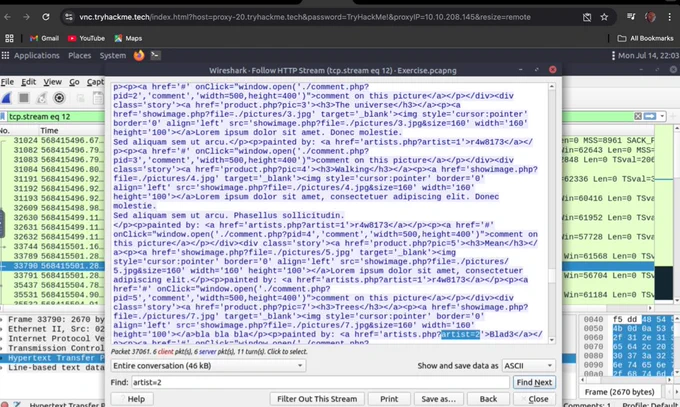
Task: Click the expert info red circle in status bar
Action: [4, 404]
